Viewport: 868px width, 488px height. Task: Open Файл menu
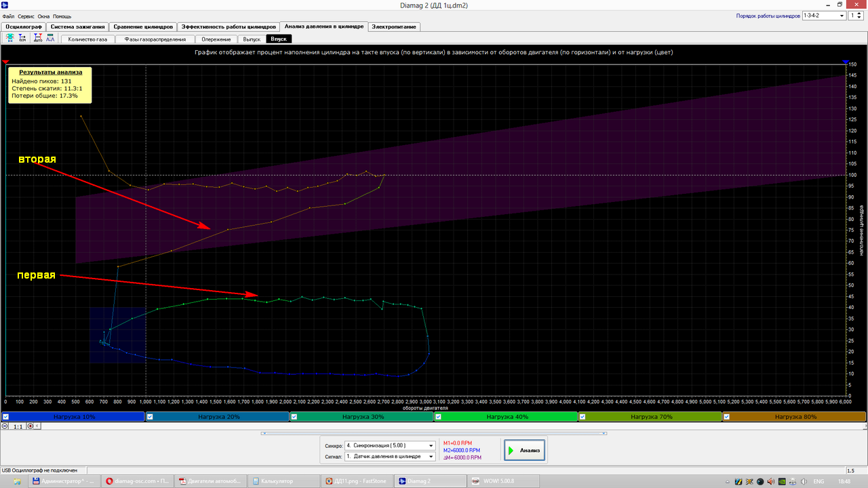point(8,15)
